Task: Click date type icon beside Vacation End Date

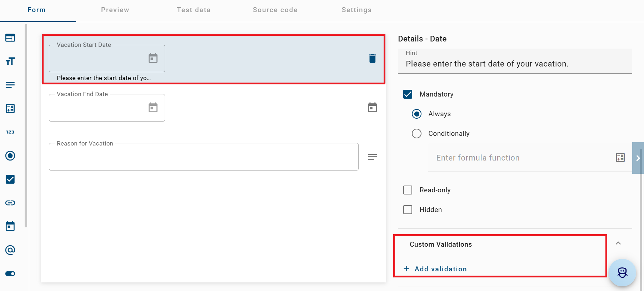Action: 372,107
